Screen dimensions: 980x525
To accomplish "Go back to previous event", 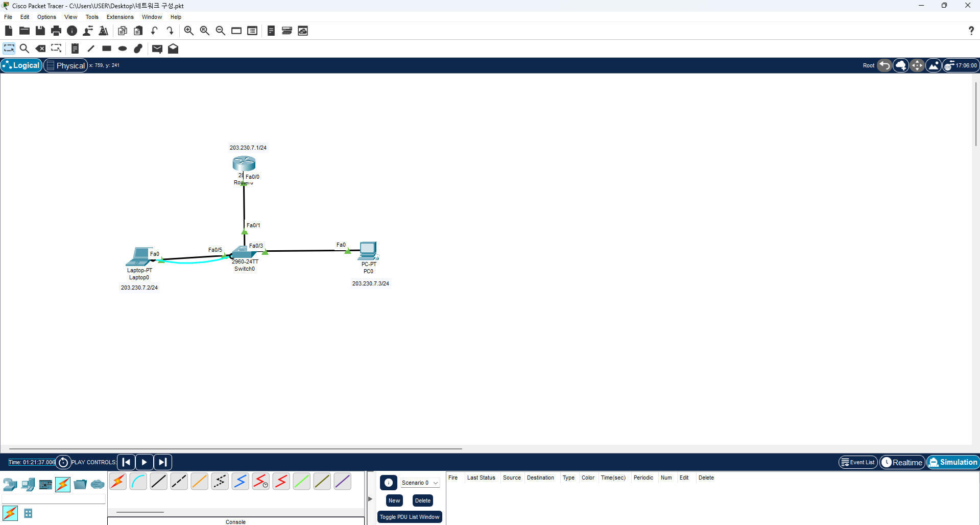I will [126, 462].
